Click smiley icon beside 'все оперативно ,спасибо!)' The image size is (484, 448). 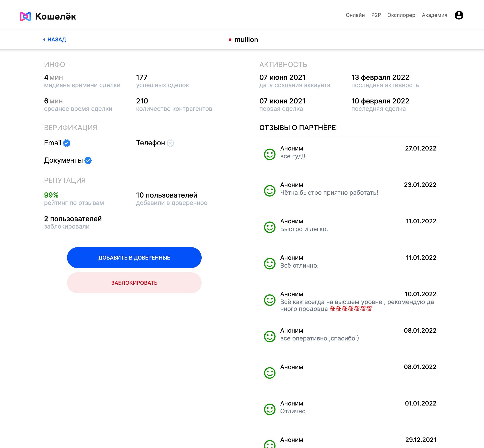270,337
